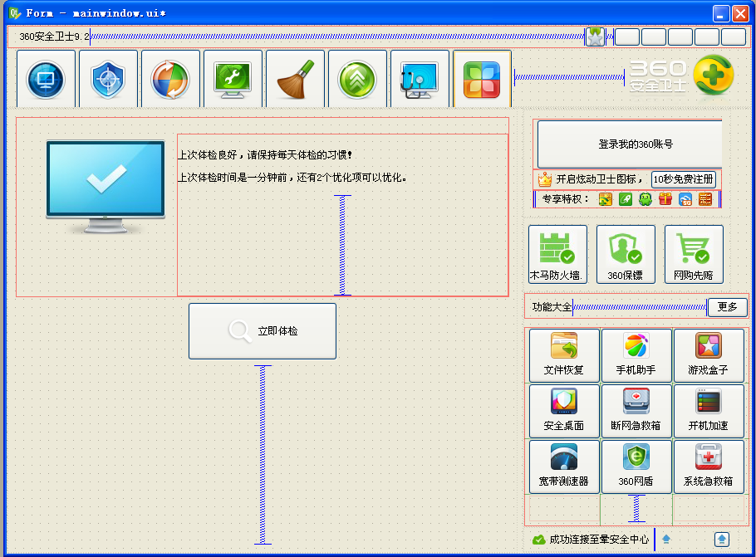Launch 断网急救箱 network rescue tool
The image size is (756, 557).
(636, 411)
